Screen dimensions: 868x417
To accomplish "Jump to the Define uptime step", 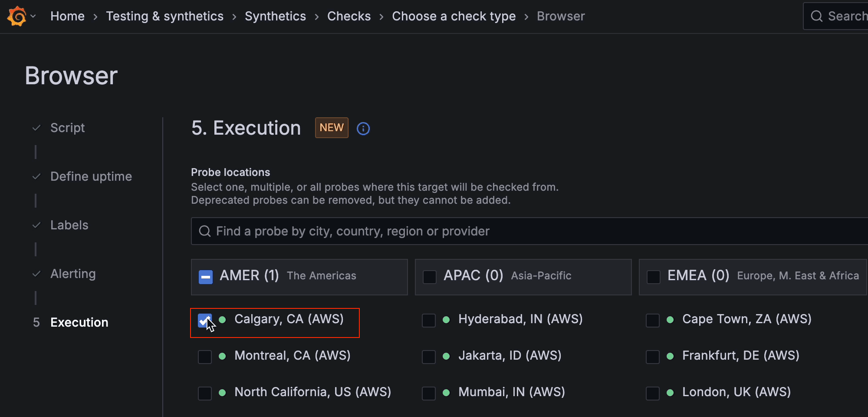I will [x=91, y=176].
